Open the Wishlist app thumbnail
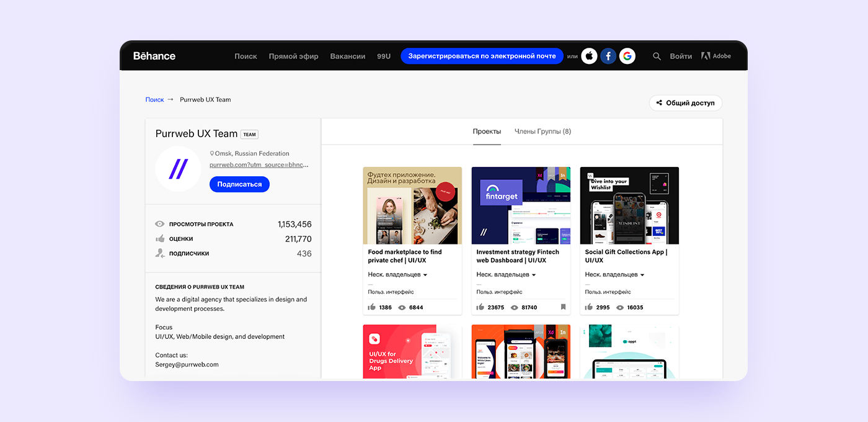Screen dimensions: 868x422 coord(629,205)
